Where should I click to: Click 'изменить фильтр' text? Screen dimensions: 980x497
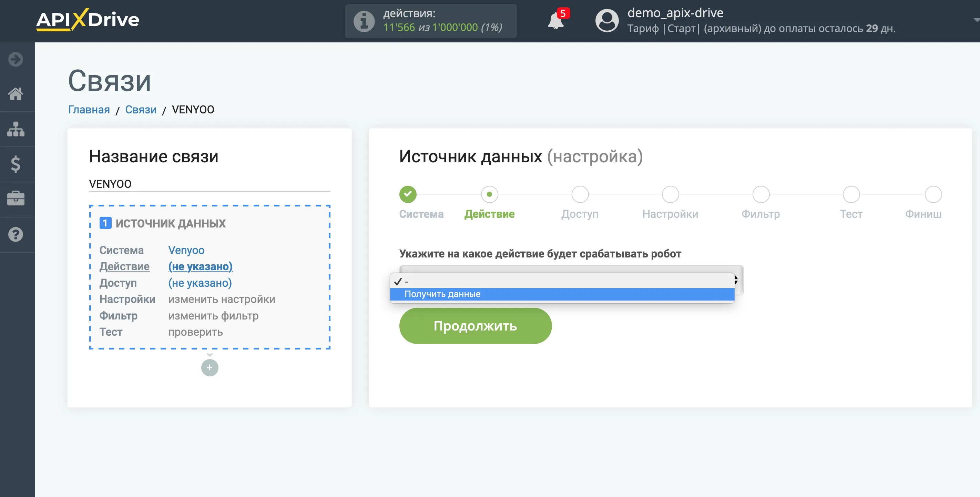coord(213,315)
